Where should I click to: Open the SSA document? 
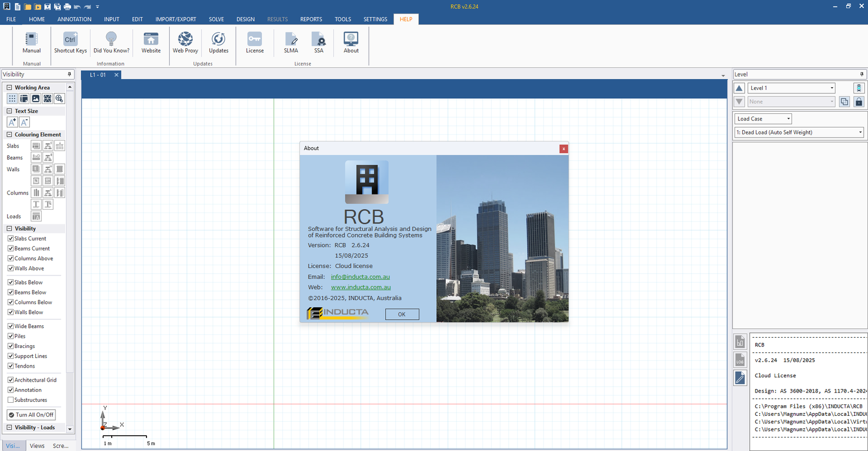pyautogui.click(x=318, y=43)
